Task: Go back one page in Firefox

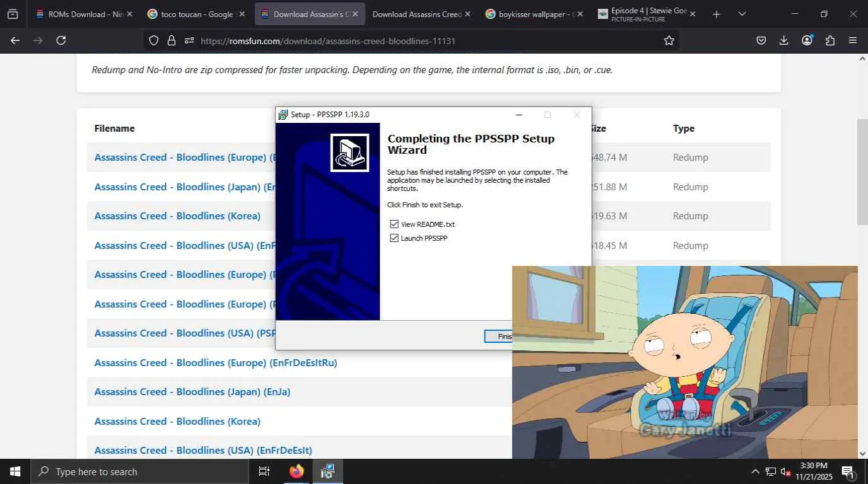Action: pyautogui.click(x=15, y=40)
